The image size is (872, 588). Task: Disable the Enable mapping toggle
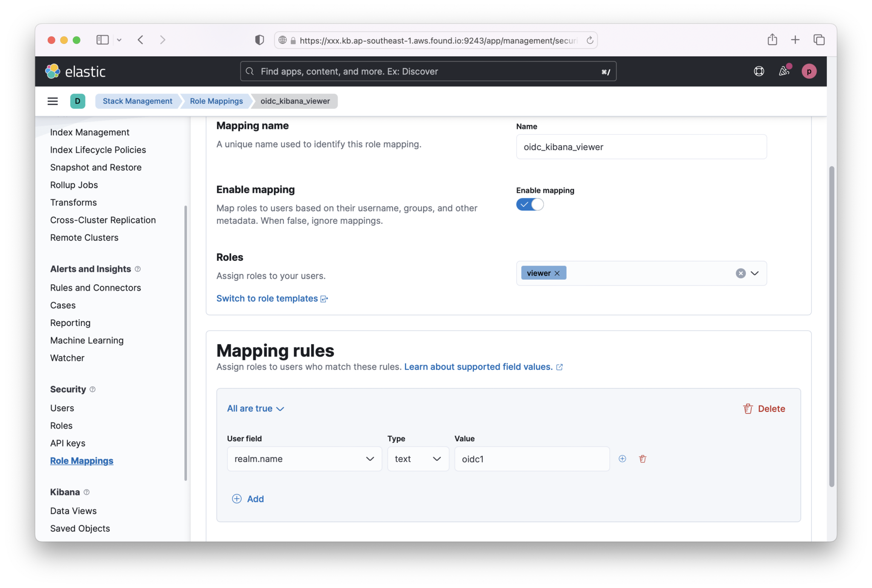530,204
